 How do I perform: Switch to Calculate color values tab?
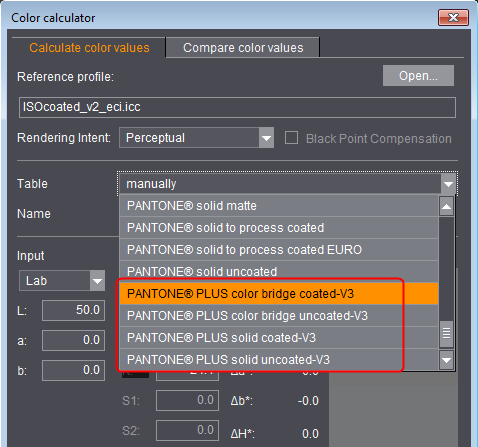(89, 48)
